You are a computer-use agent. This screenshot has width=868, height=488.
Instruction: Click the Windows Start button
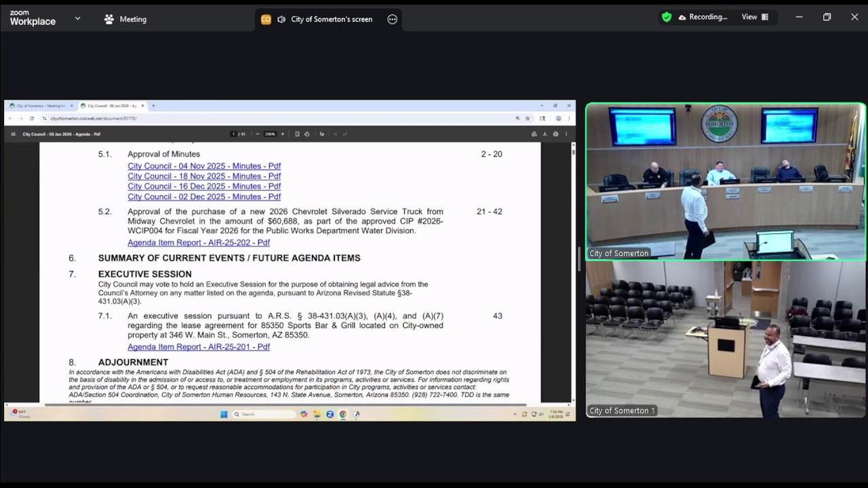pyautogui.click(x=224, y=414)
